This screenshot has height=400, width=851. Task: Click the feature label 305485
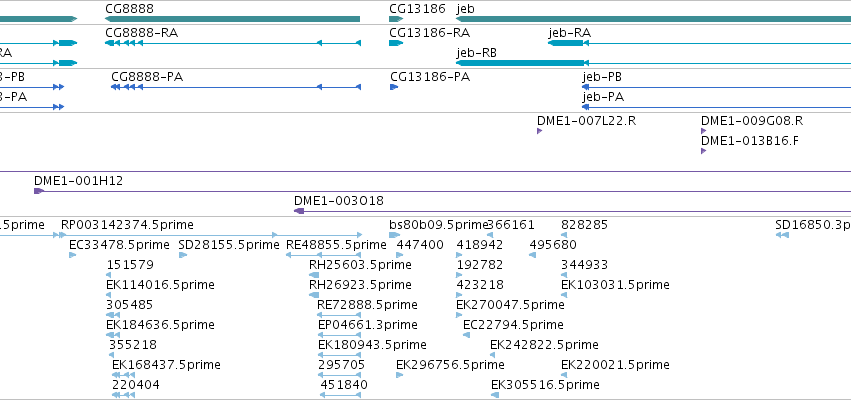pyautogui.click(x=130, y=304)
